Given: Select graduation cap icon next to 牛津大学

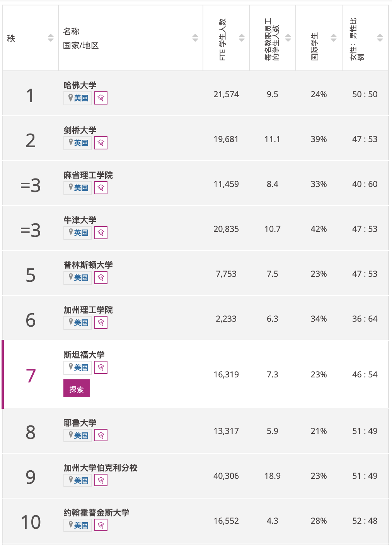Looking at the screenshot, I should coord(101,233).
